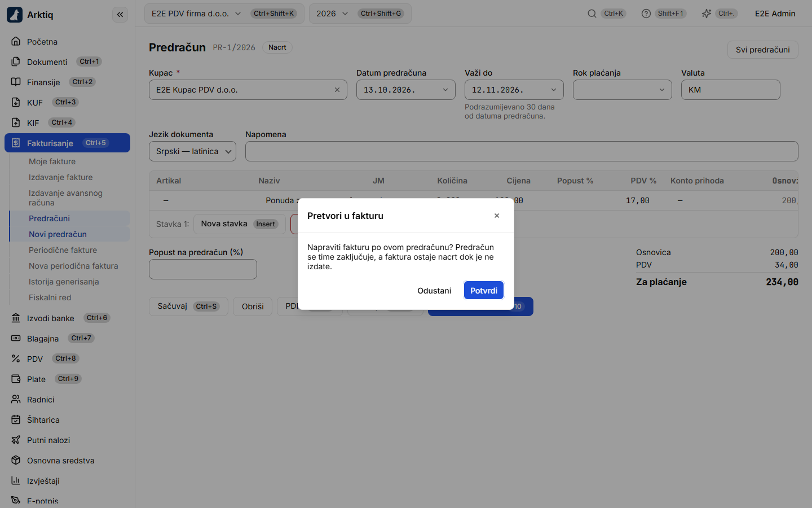
Task: Click the Obriši delete button
Action: coord(253,306)
